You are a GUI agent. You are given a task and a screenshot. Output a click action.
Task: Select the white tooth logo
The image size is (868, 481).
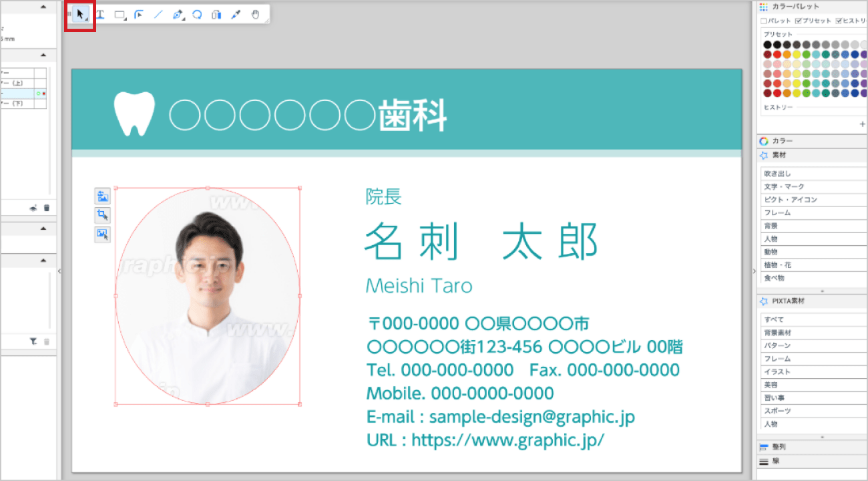tap(134, 114)
